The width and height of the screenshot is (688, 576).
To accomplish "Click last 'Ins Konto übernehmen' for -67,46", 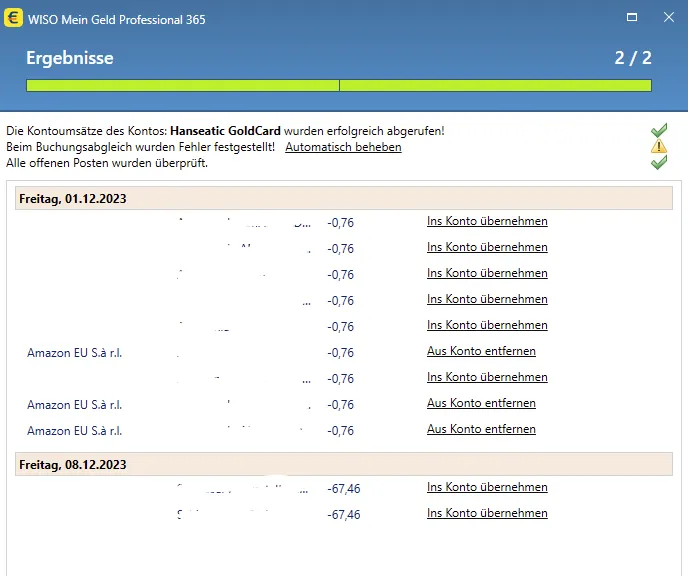I will (x=487, y=513).
